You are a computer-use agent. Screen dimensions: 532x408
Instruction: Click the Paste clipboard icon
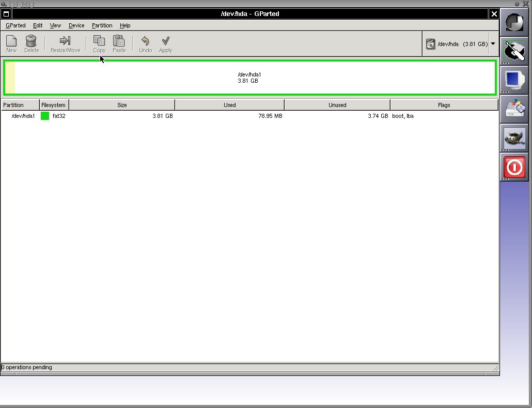click(x=119, y=41)
